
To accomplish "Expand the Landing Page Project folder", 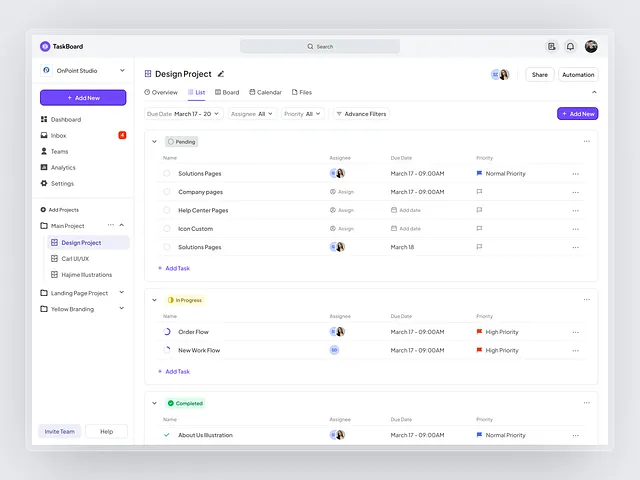I will 122,293.
